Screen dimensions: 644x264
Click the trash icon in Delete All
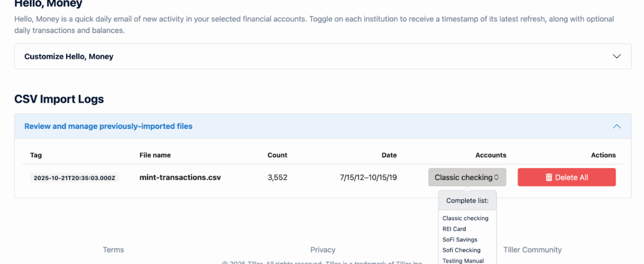point(549,178)
